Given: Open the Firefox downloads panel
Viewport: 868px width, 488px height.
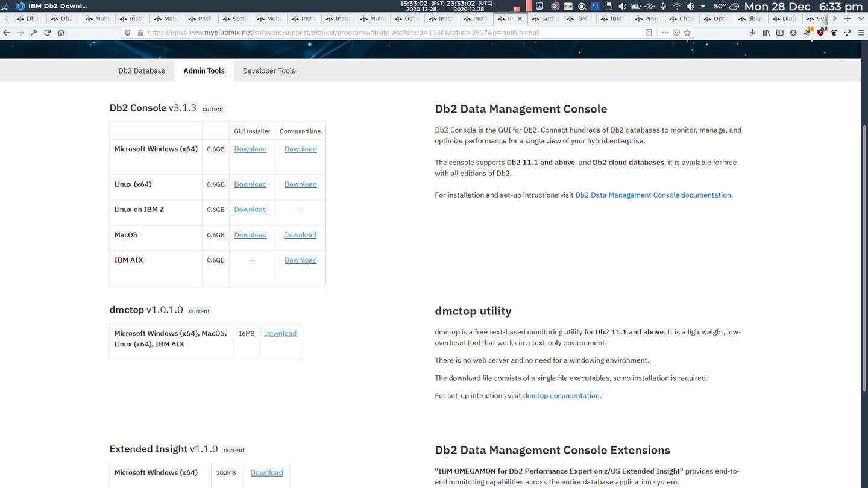Looking at the screenshot, I should click(x=752, y=33).
